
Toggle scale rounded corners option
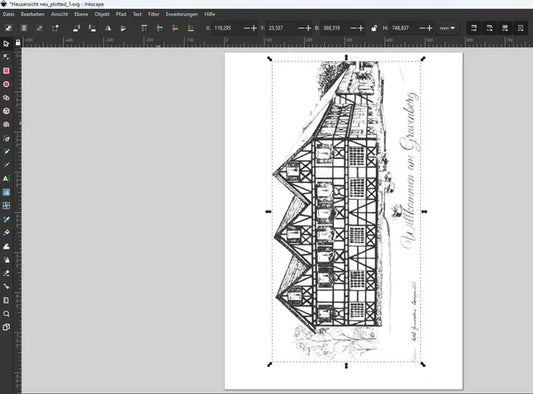click(x=489, y=28)
